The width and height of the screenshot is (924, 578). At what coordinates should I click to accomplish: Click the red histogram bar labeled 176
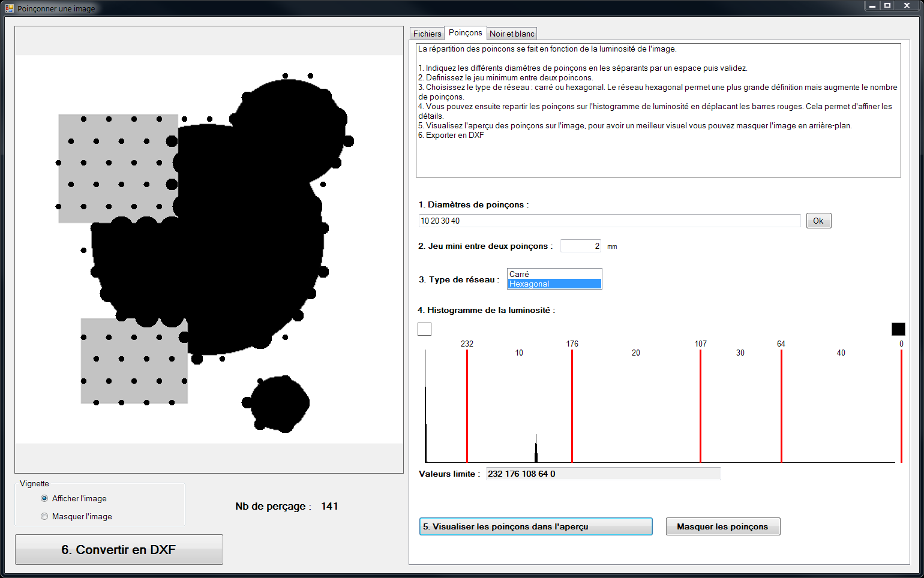coord(572,408)
